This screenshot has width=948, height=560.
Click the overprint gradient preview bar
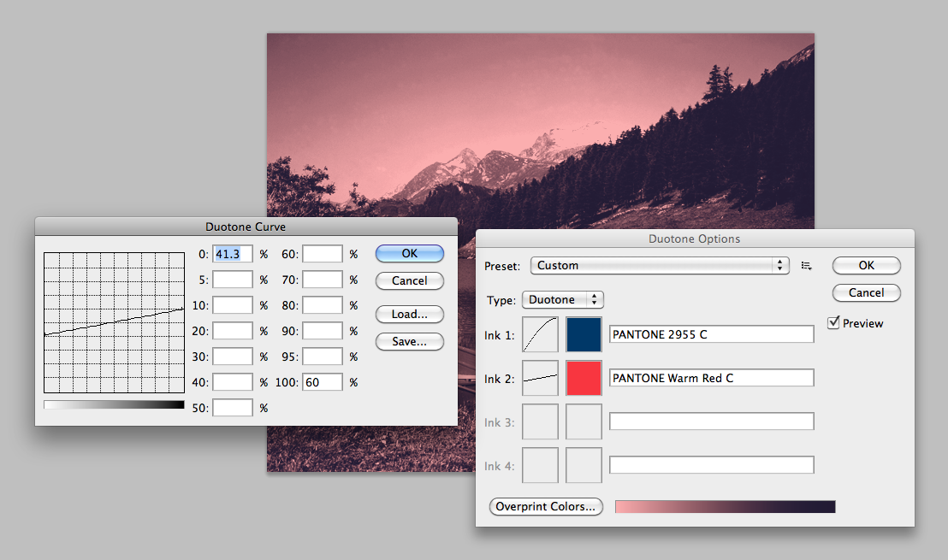click(725, 506)
